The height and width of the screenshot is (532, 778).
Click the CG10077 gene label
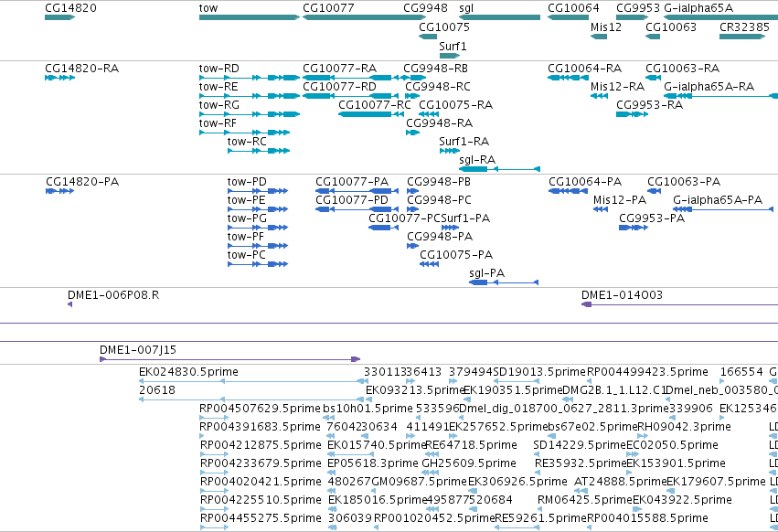pyautogui.click(x=328, y=8)
